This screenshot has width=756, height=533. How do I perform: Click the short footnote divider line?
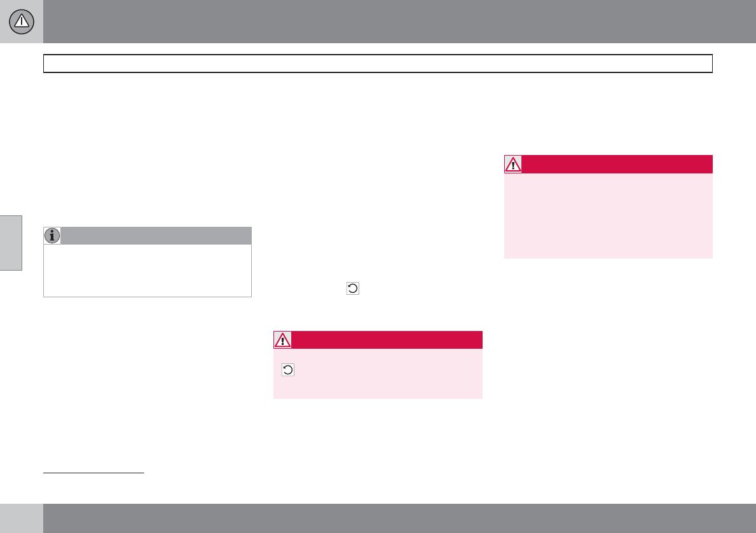(x=94, y=473)
